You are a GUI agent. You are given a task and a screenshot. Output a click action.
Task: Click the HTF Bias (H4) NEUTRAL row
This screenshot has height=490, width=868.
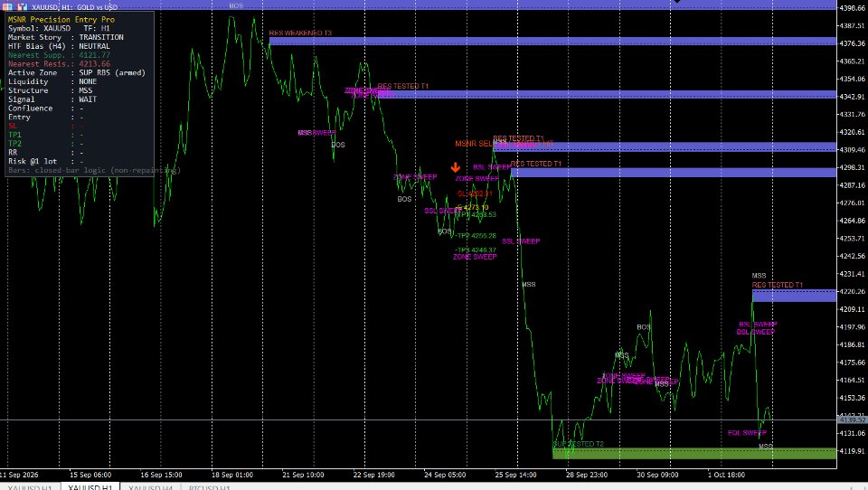pyautogui.click(x=59, y=46)
